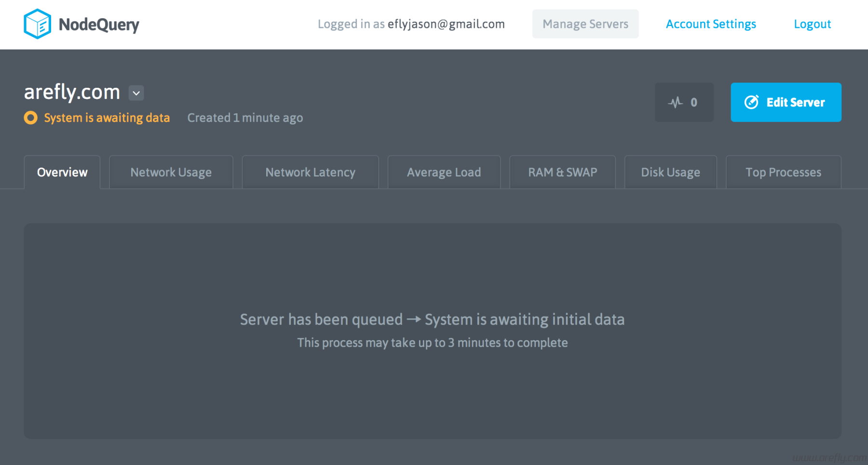The height and width of the screenshot is (465, 868).
Task: Open the Top Processes view
Action: tap(783, 172)
